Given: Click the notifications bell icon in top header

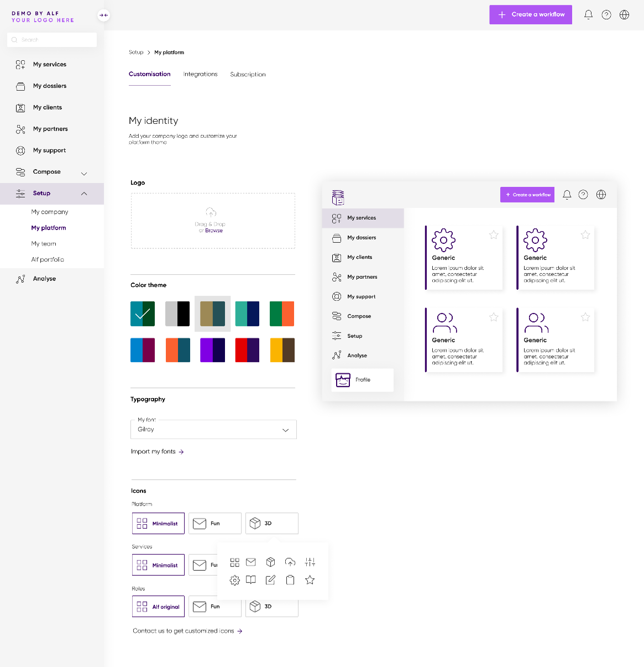Looking at the screenshot, I should click(588, 15).
